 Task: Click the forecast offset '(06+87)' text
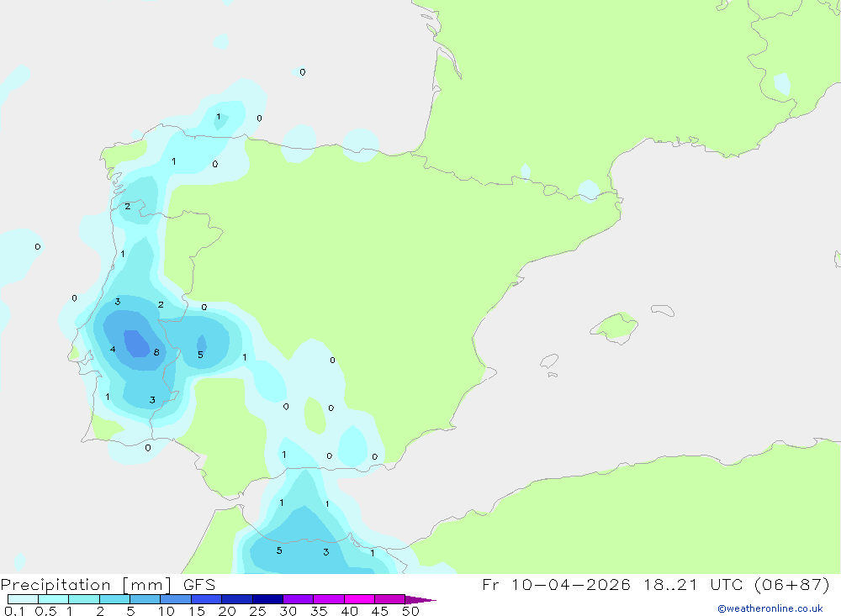791,584
